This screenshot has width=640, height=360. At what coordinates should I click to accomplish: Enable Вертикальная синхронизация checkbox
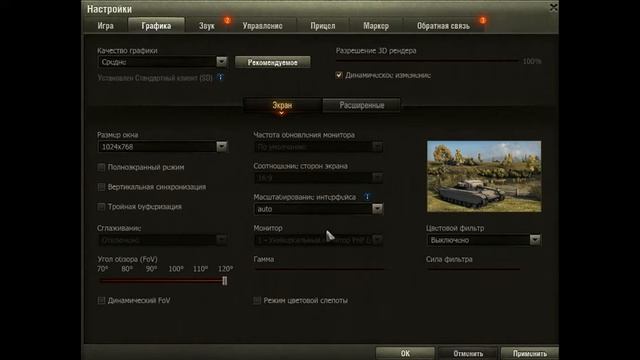(101, 187)
